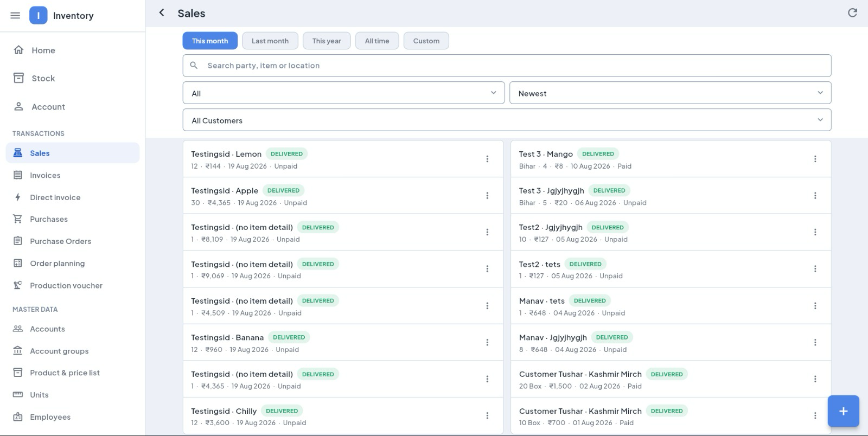The width and height of the screenshot is (868, 436).
Task: Open options menu for Test 3 Mango sale
Action: pos(815,159)
